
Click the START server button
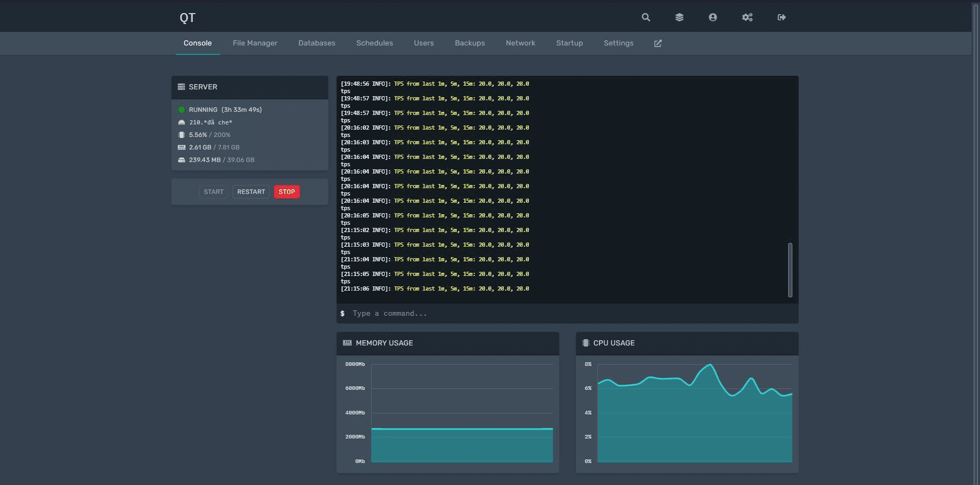214,192
